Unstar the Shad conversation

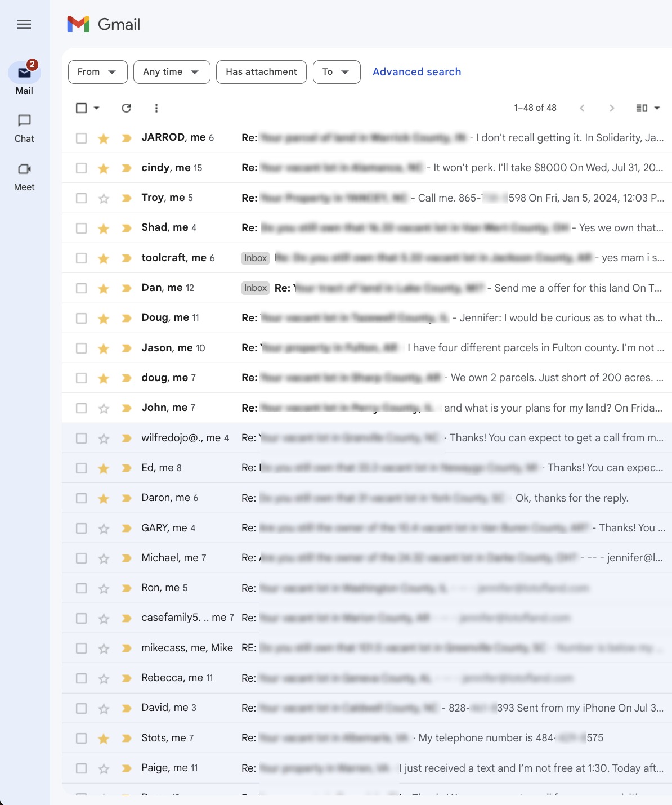(104, 228)
